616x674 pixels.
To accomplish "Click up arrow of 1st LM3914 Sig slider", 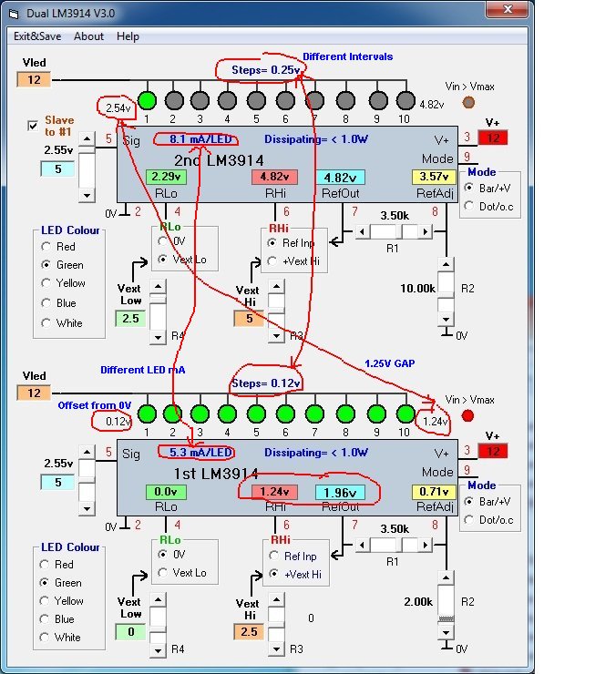I will click(87, 452).
